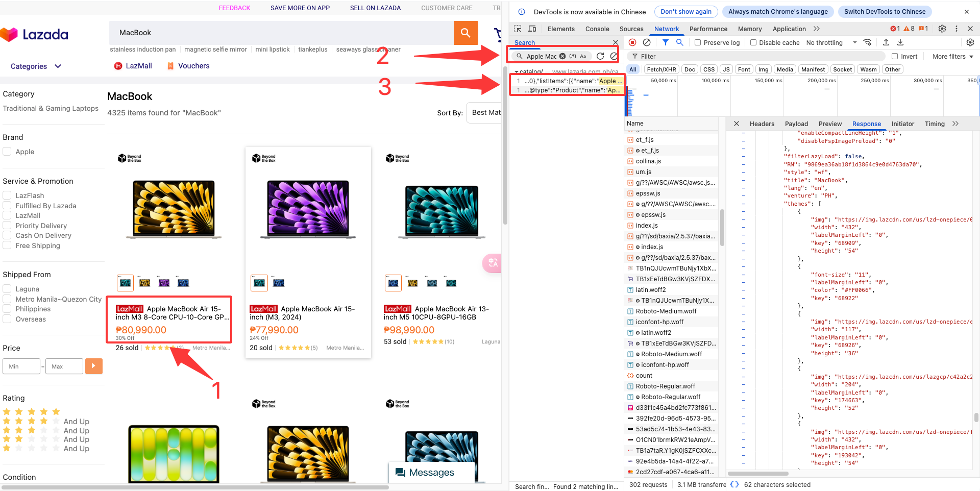980x491 pixels.
Task: Open the inspect element picker in DevTools
Action: pyautogui.click(x=518, y=29)
